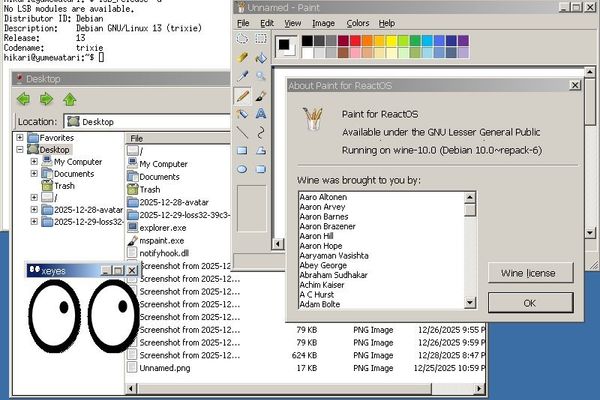Select the 2025-12-28-avatar folder in file list
Image resolution: width=600 pixels, height=400 pixels.
[x=174, y=202]
